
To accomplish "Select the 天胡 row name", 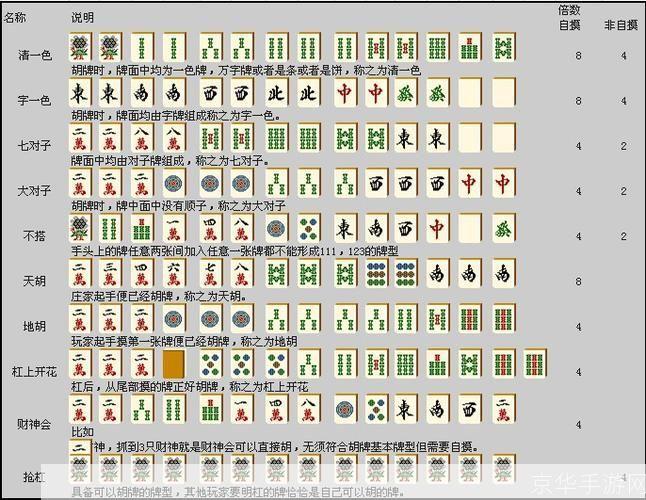I will coord(35,281).
